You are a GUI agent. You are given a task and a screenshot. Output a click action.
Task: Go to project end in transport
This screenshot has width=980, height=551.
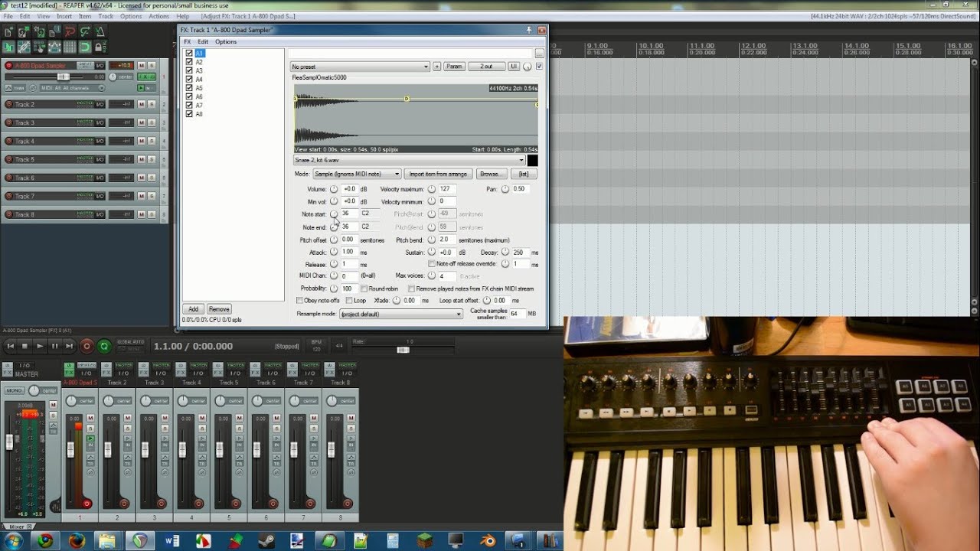tap(69, 346)
